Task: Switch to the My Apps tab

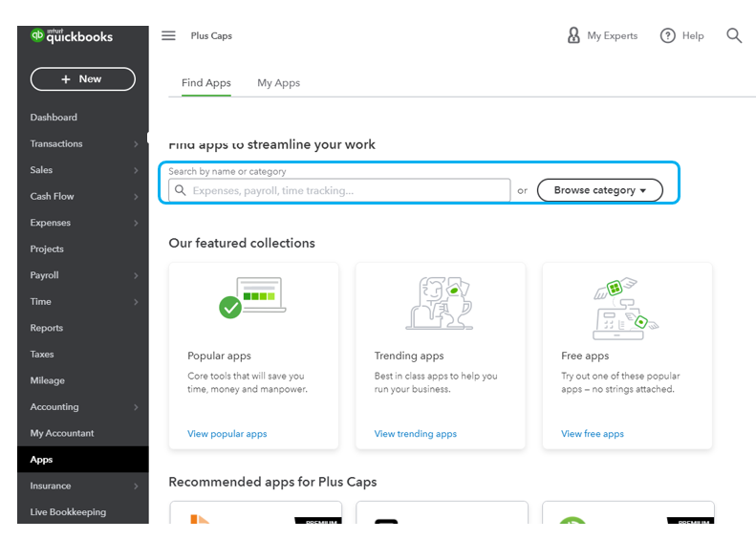Action: [x=278, y=83]
